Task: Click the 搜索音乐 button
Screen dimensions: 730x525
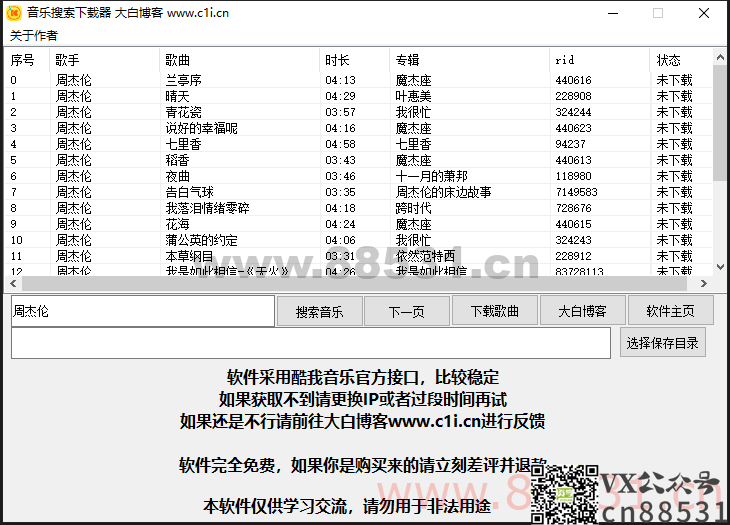Action: [319, 311]
